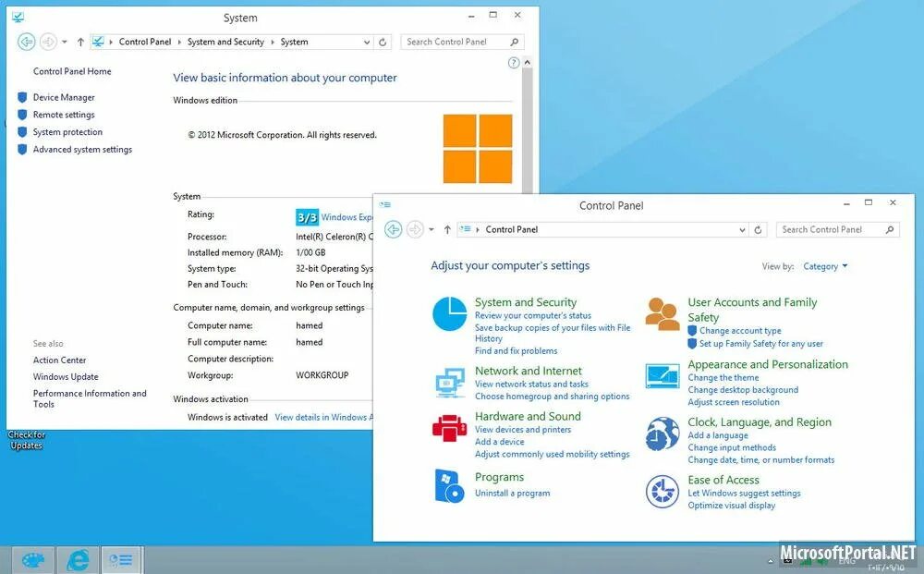The height and width of the screenshot is (574, 924).
Task: Open the Network and Internet monitors icon
Action: point(450,383)
